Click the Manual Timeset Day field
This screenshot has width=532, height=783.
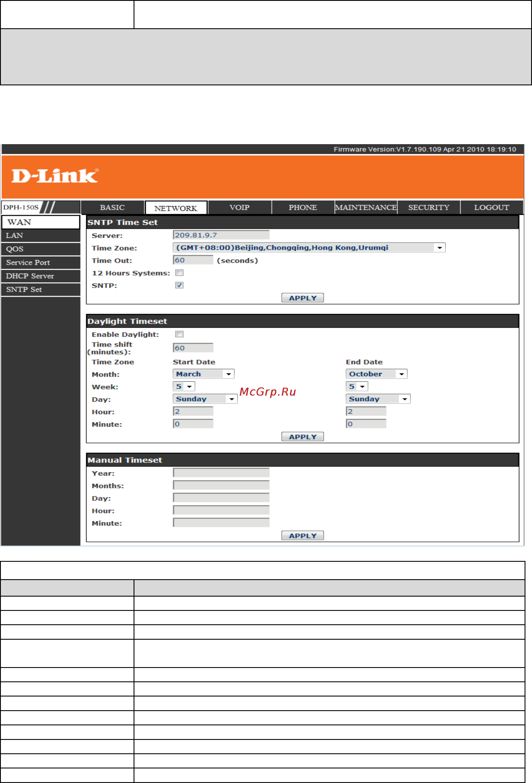tap(221, 498)
